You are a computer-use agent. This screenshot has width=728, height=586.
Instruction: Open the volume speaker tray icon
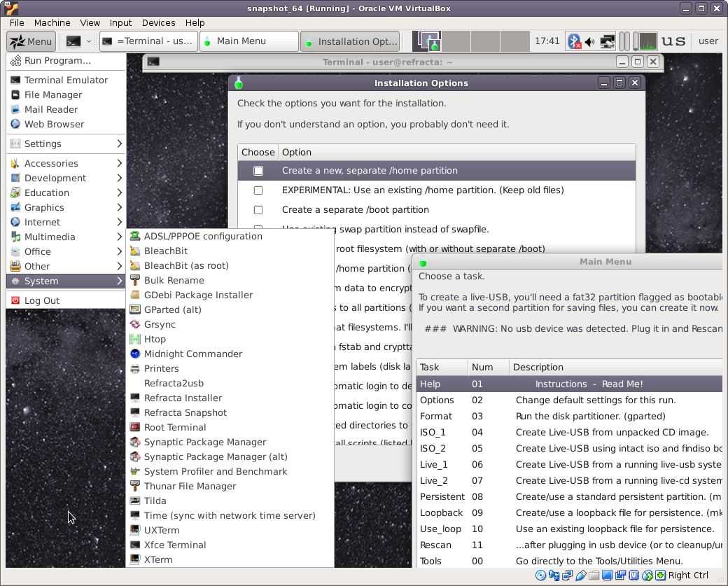tap(589, 42)
